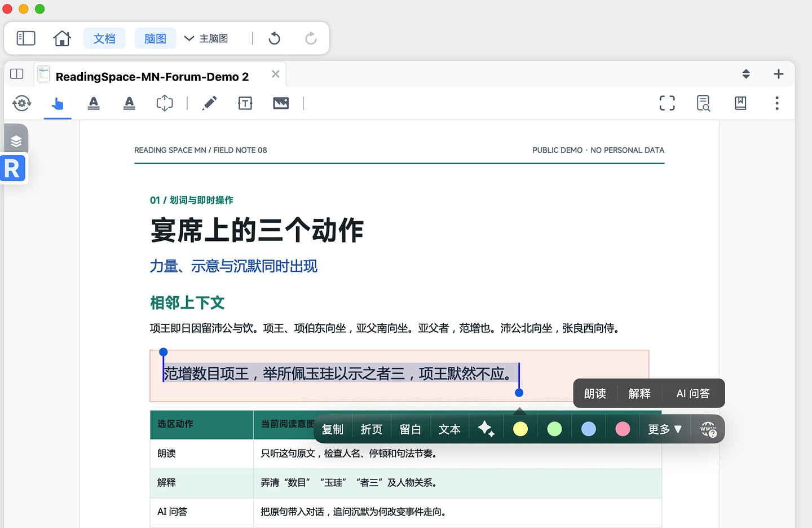Pick the green highlight color

(554, 429)
